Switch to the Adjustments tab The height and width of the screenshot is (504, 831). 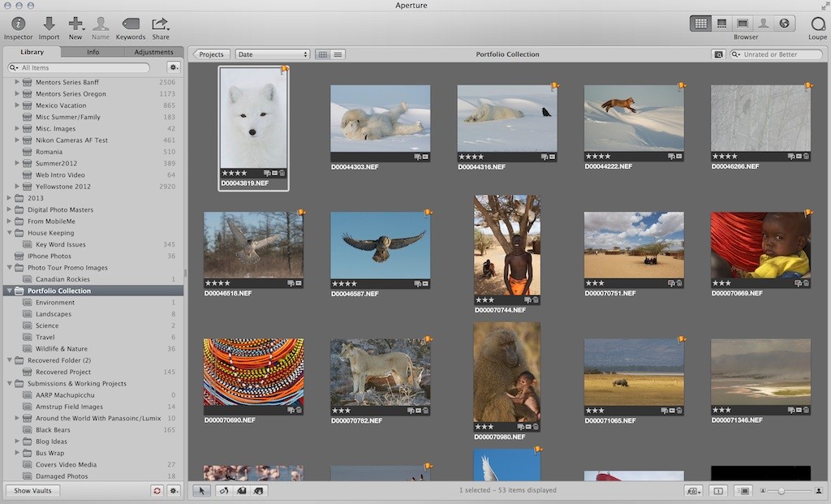pos(153,52)
